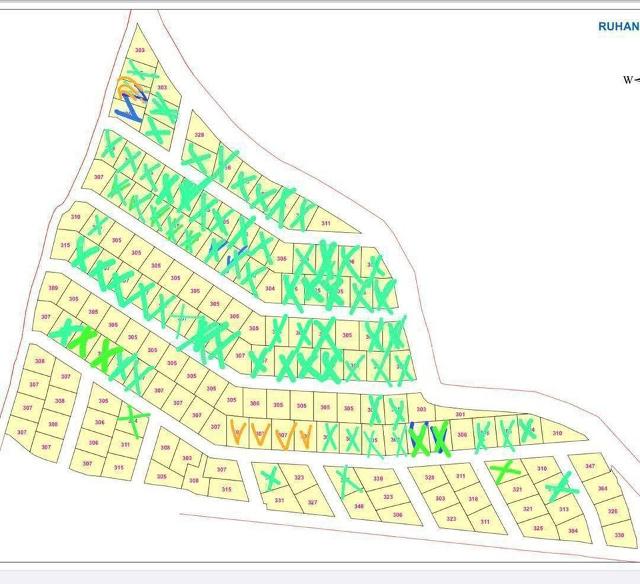Click the green X next to plot 331

[x=269, y=477]
